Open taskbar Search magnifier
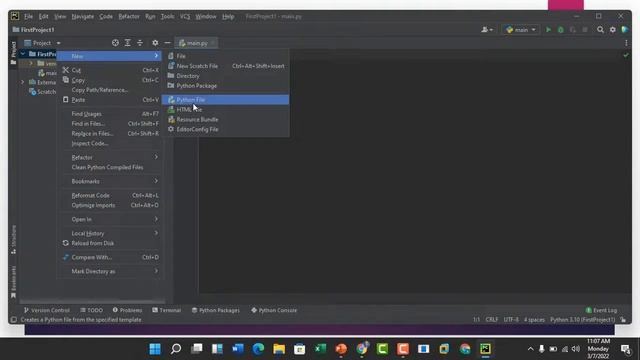This screenshot has height=360, width=640. 176,349
